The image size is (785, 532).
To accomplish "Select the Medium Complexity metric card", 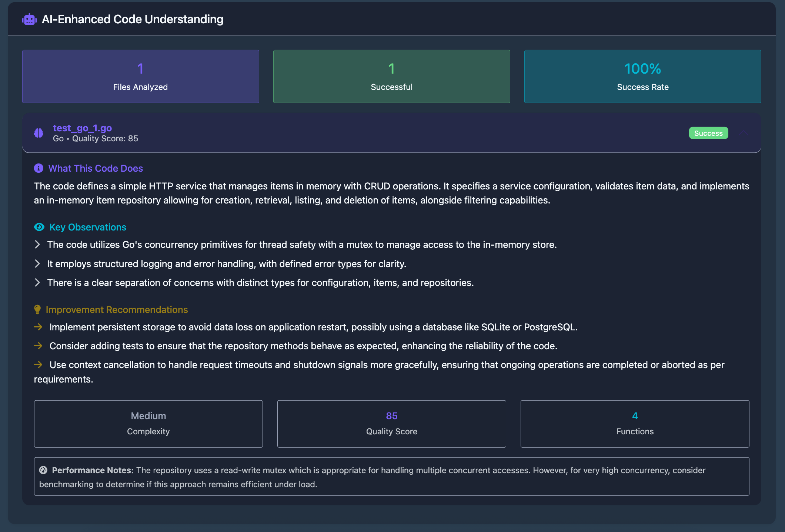I will pyautogui.click(x=148, y=424).
